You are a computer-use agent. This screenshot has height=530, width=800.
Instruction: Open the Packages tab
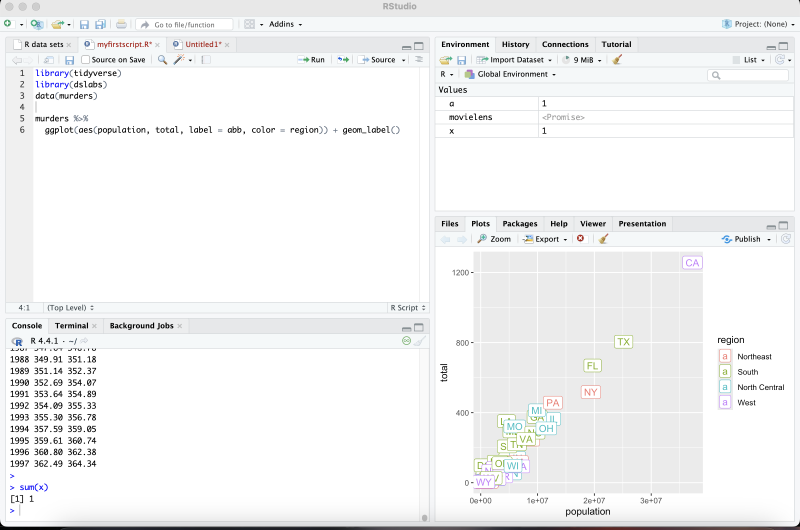(519, 224)
